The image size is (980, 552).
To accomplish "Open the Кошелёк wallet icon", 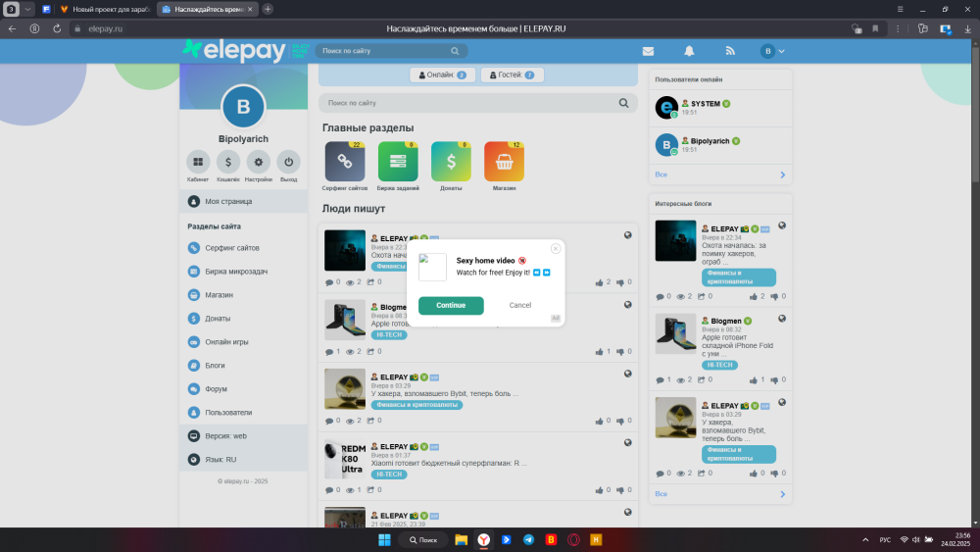I will click(227, 162).
